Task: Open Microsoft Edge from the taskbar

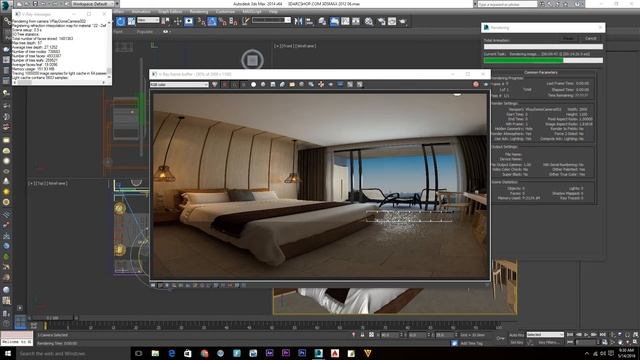Action: tap(171, 353)
